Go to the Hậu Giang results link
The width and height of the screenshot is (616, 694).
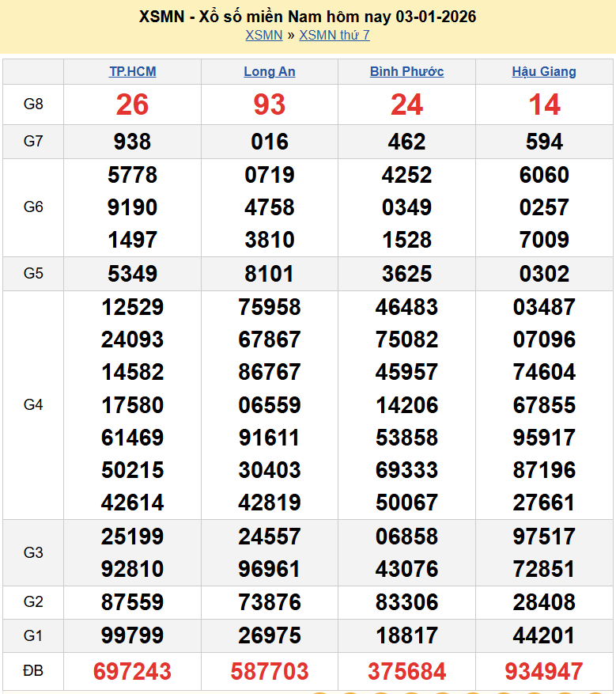tap(544, 71)
